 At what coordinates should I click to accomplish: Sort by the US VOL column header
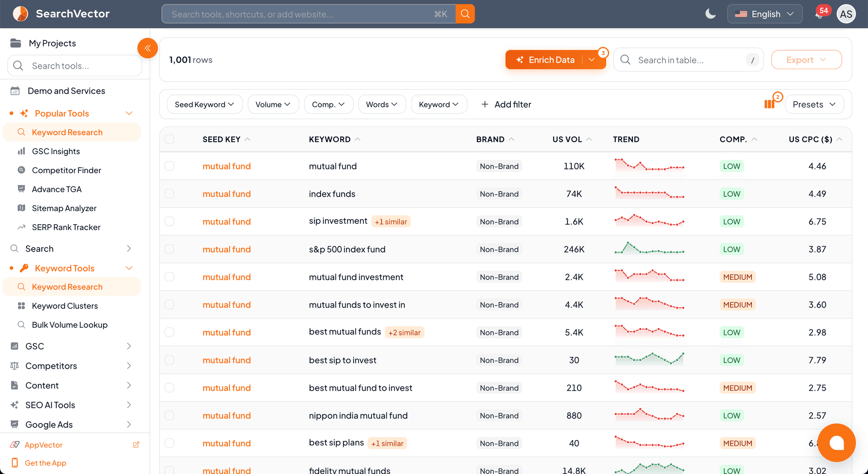pyautogui.click(x=572, y=139)
